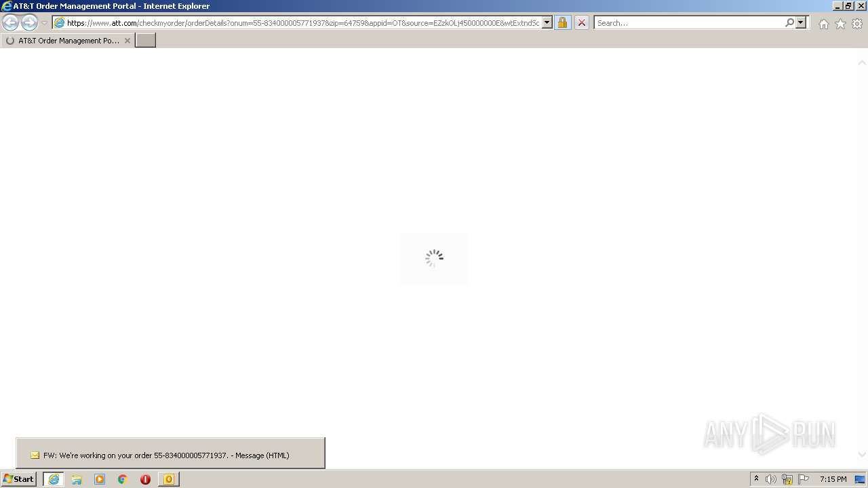Open the Favorites star icon
The width and height of the screenshot is (868, 488).
[840, 24]
